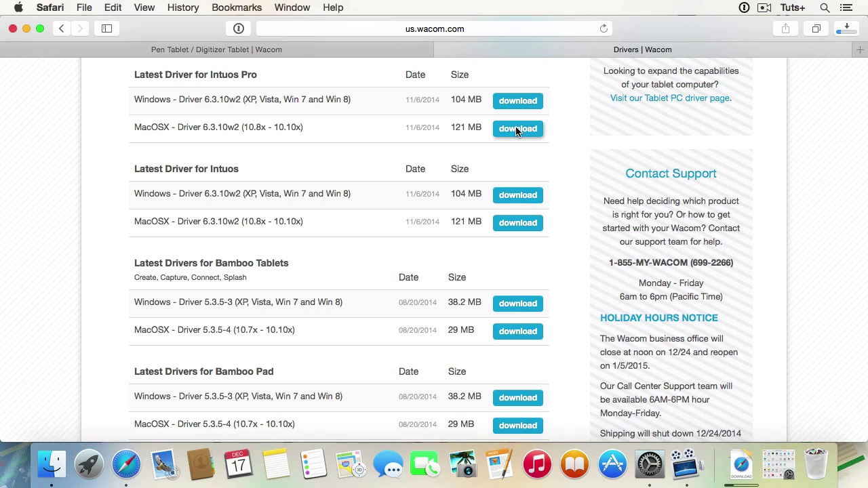Open Notification Center from menu bar
The image size is (868, 488).
(x=846, y=7)
